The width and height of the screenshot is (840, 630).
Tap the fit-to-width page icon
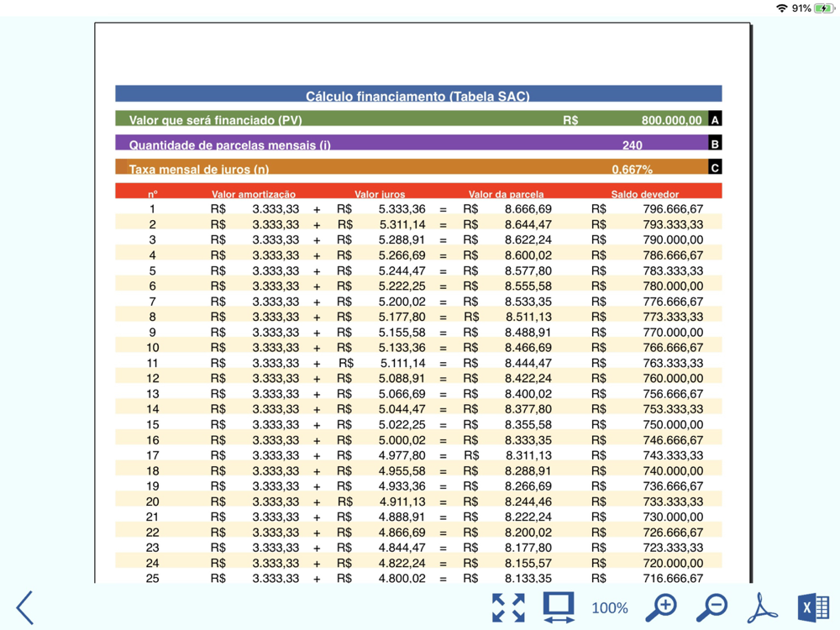pyautogui.click(x=559, y=607)
